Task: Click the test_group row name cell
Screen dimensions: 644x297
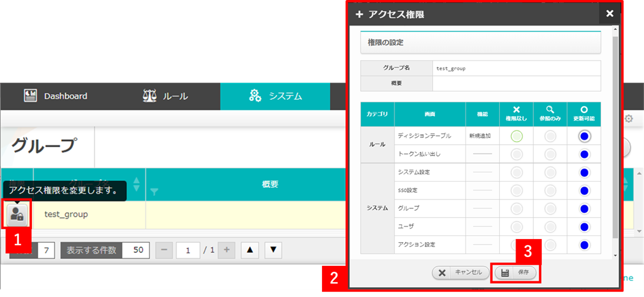Action: point(89,215)
